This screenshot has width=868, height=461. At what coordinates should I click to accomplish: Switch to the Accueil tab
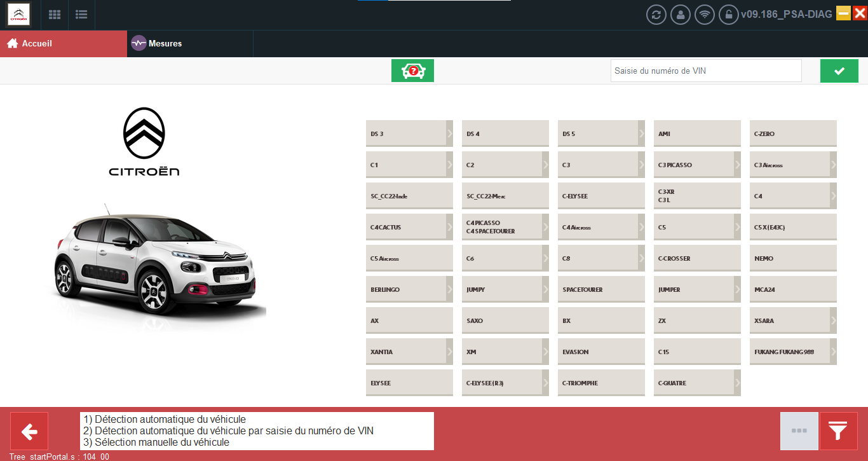coord(64,43)
